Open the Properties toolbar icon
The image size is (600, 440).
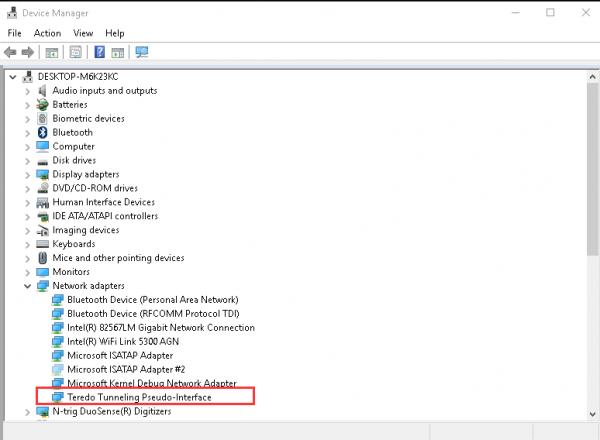click(76, 52)
